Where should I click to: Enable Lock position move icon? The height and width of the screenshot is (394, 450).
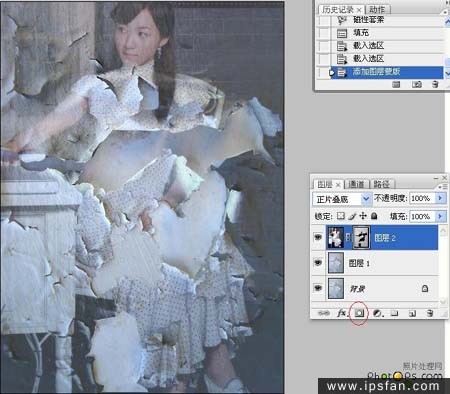point(363,216)
